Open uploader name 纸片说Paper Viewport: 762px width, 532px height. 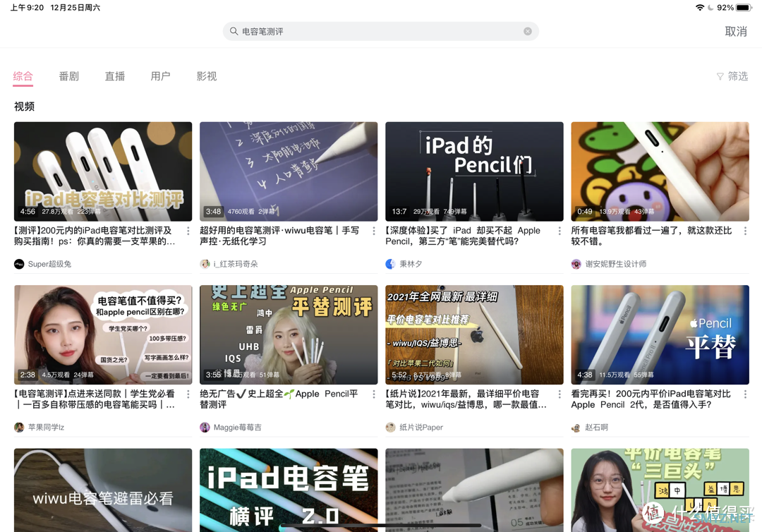click(421, 427)
